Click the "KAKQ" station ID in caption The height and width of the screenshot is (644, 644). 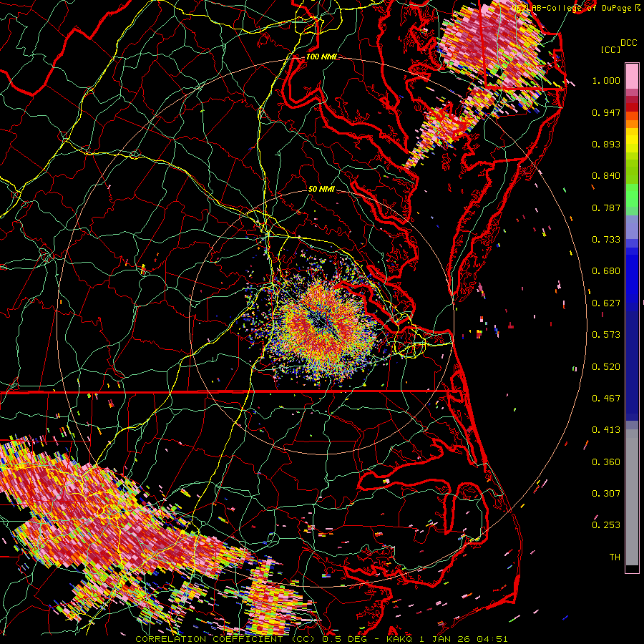pyautogui.click(x=399, y=639)
